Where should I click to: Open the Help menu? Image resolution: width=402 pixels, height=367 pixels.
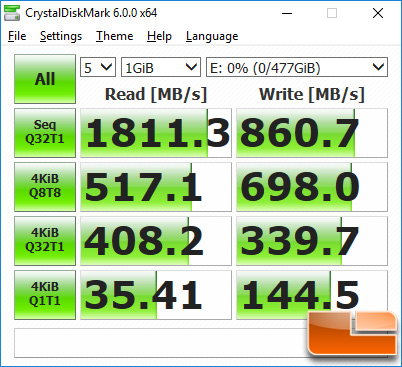pos(159,36)
